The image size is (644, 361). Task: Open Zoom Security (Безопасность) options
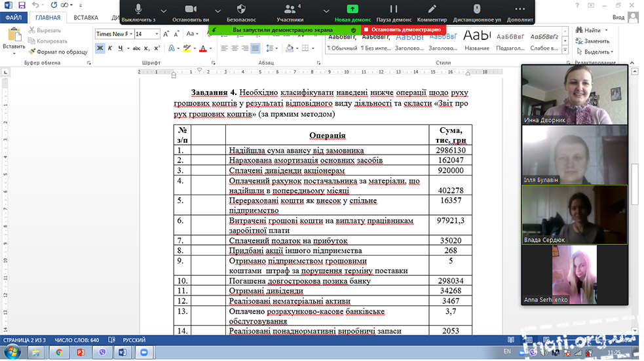(x=241, y=12)
